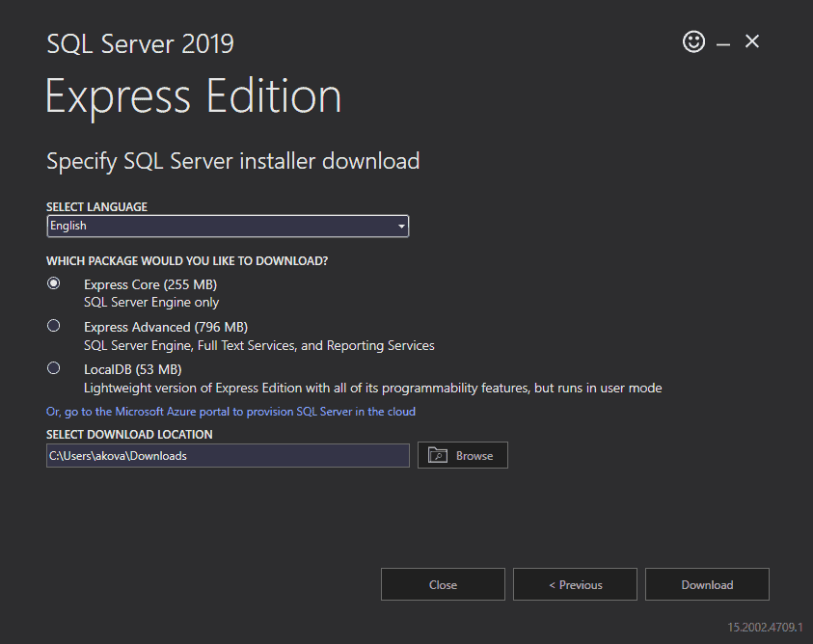
Task: Expand language list to change from English
Action: 400,226
